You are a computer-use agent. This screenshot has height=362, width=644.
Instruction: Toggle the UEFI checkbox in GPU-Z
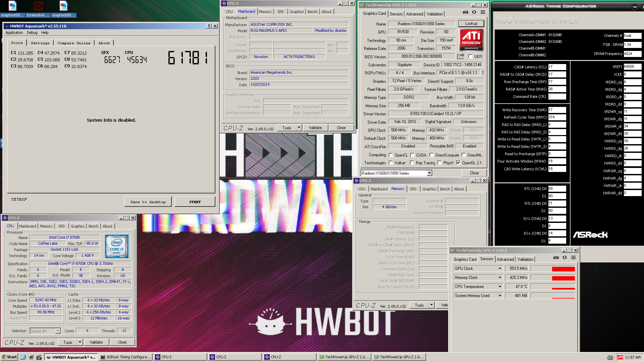pyautogui.click(x=470, y=57)
